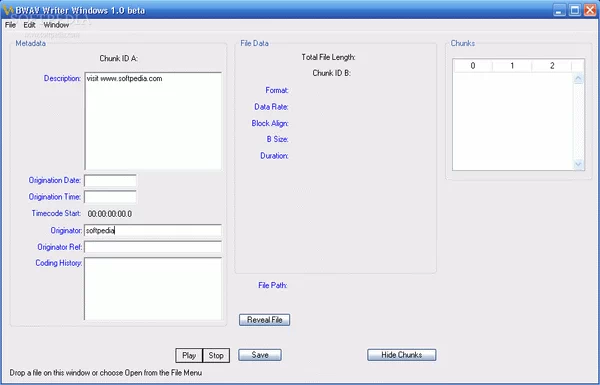Viewport: 600px width, 385px height.
Task: Click the BWAV Writer app icon in title bar
Action: click(x=8, y=10)
